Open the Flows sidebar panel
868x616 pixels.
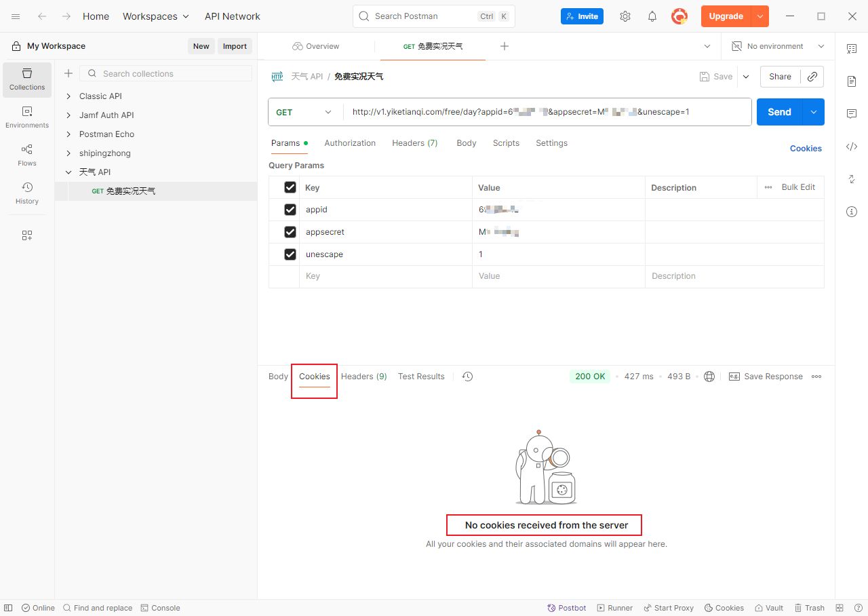point(27,155)
